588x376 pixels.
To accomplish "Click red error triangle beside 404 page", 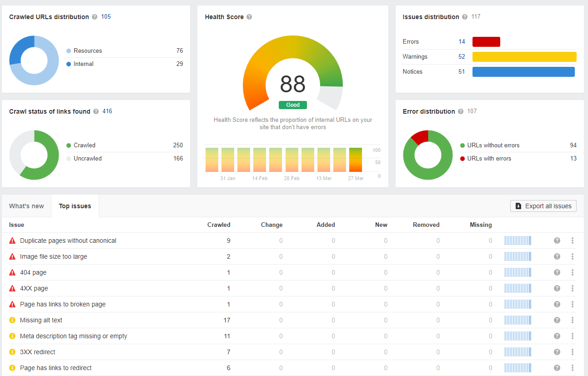I will [x=12, y=272].
